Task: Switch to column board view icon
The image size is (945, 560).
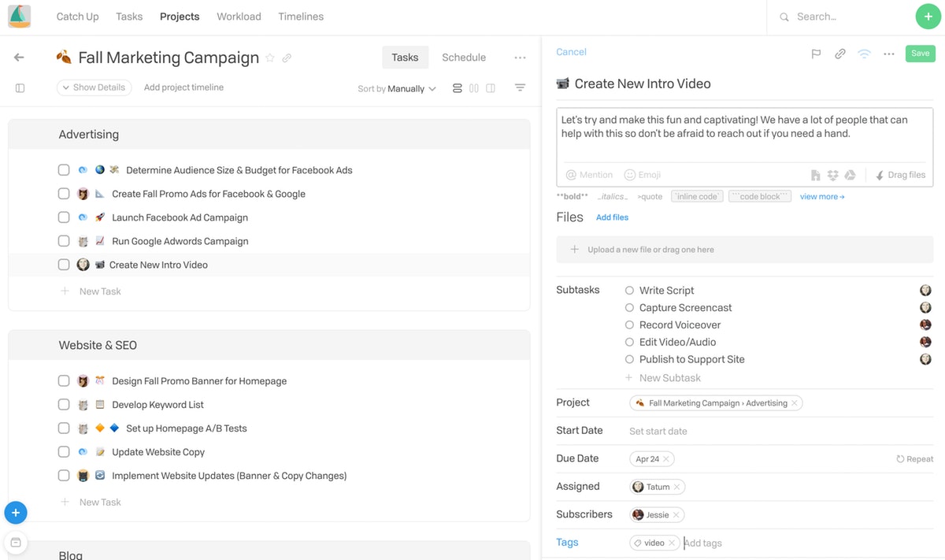Action: point(474,88)
